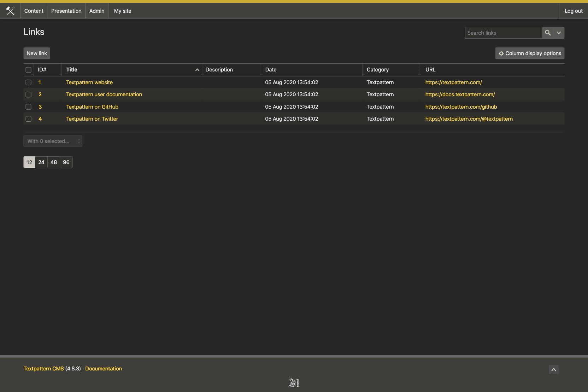Click the search magnifier icon
Screen dimensions: 588x392
[548, 33]
